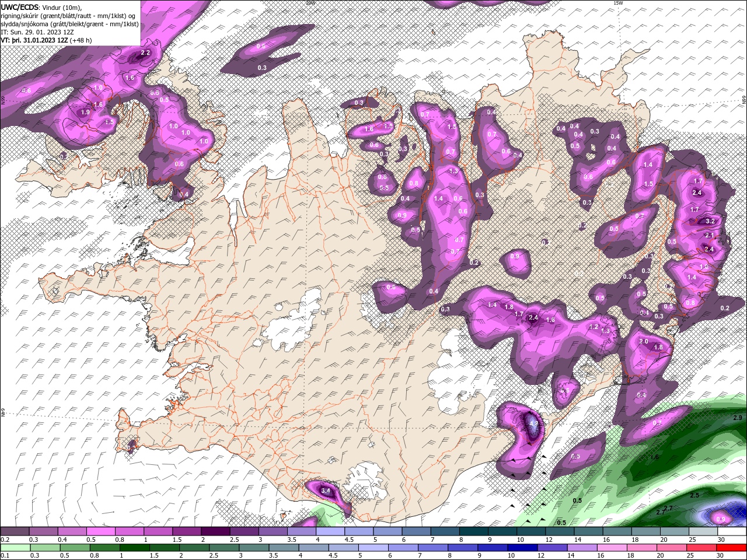This screenshot has width=747, height=560.
Task: Click the 15W longitude label
Action: coord(618,3)
